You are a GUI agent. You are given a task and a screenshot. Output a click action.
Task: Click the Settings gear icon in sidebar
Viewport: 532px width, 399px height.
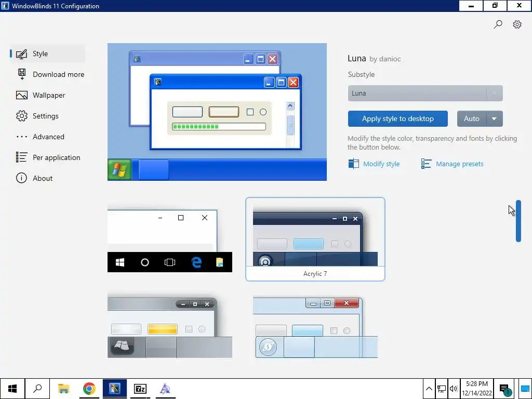(x=22, y=116)
